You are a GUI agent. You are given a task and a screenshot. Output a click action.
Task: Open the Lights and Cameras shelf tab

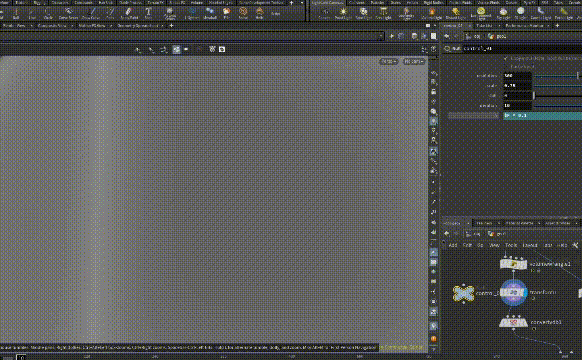[327, 3]
